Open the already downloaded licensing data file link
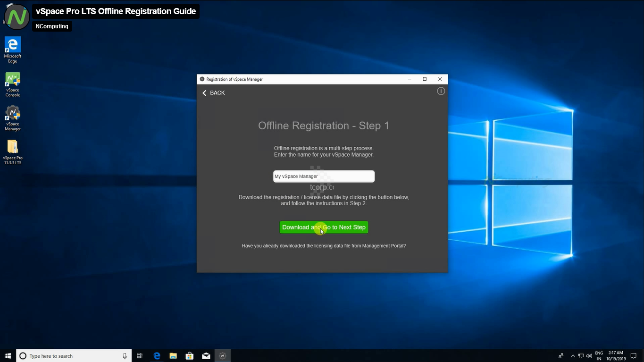 click(x=324, y=246)
